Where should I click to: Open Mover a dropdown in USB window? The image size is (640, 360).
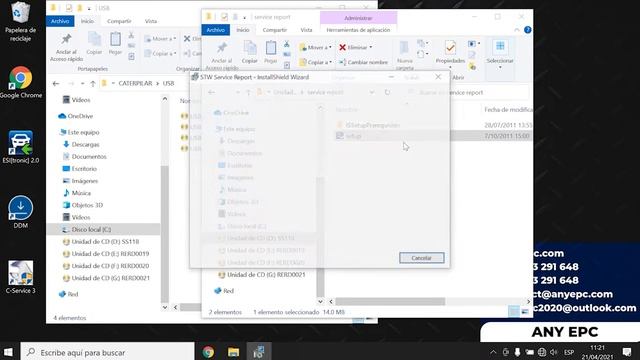point(160,39)
